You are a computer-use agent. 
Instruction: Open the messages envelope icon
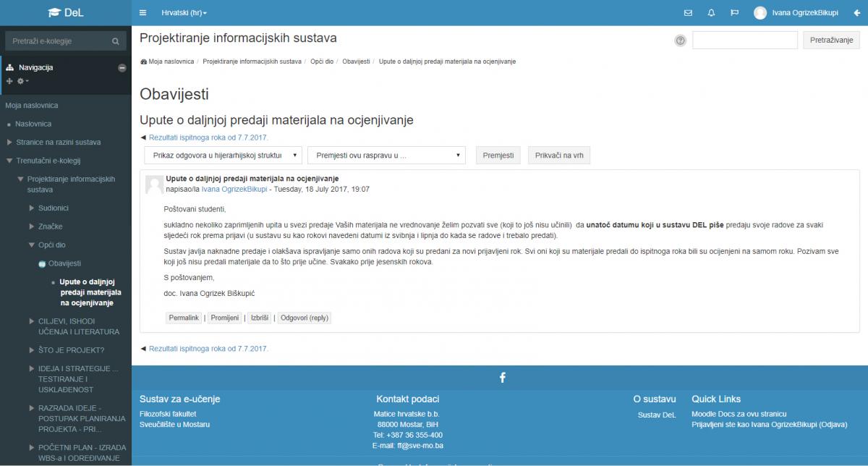click(x=688, y=13)
